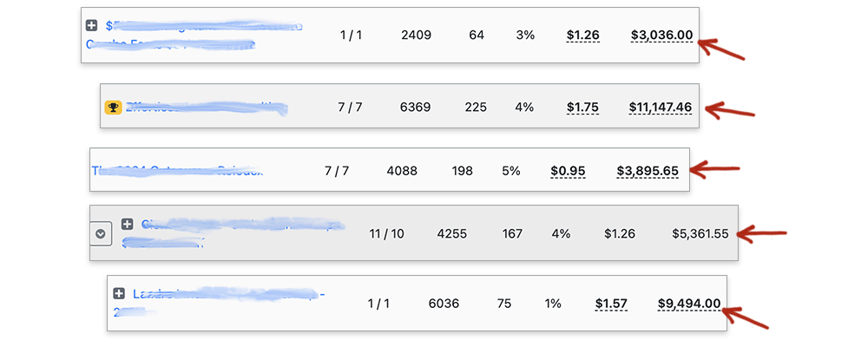Select the $5,361.55 amount
The height and width of the screenshot is (347, 868).
click(x=700, y=233)
